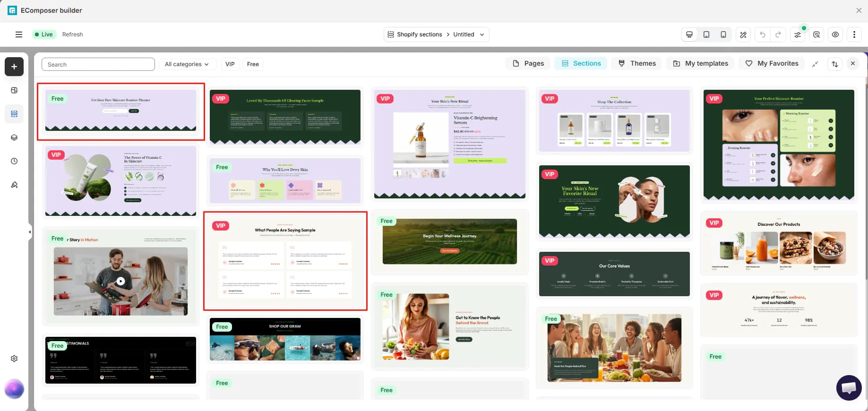
Task: Click the Refresh link
Action: (x=72, y=34)
